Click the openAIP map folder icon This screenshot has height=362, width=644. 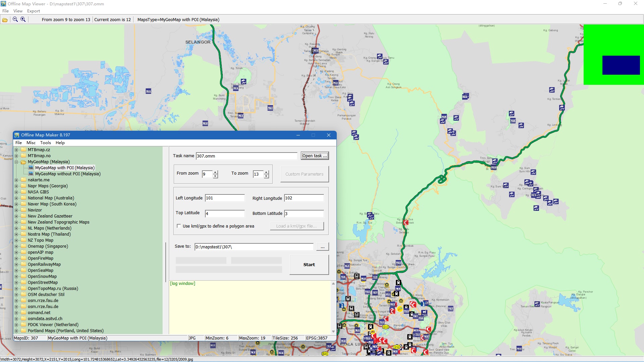coord(23,252)
